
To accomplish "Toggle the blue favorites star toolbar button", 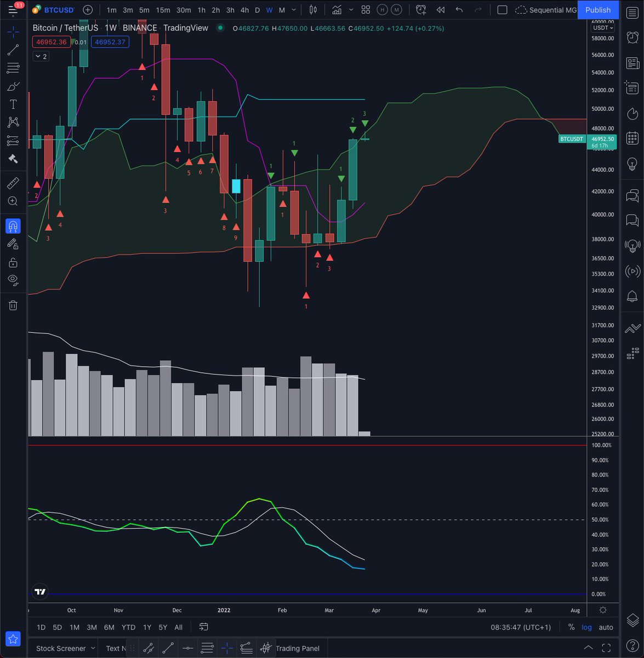I will (x=13, y=639).
